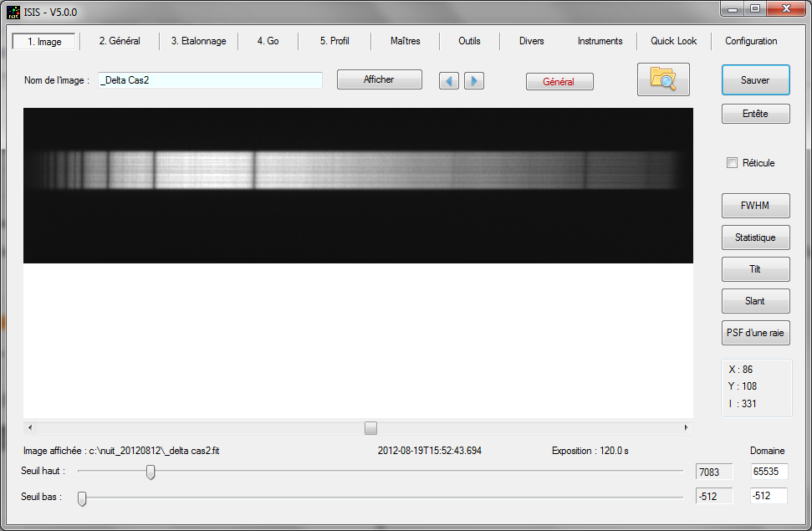Open the 2. Général tab

(x=120, y=41)
